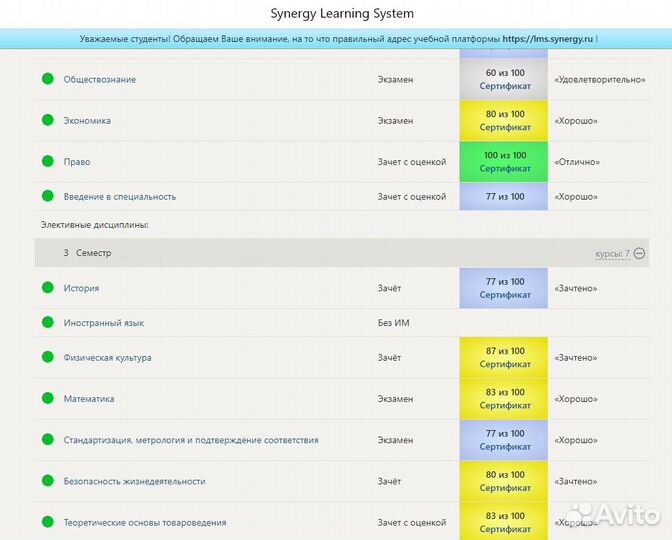This screenshot has height=540, width=672.
Task: Click the green status dot beside Безопасность жизнедеятельности
Action: coord(47,481)
